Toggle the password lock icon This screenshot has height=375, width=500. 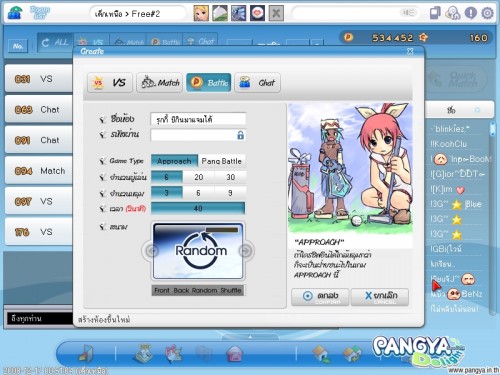pyautogui.click(x=240, y=135)
